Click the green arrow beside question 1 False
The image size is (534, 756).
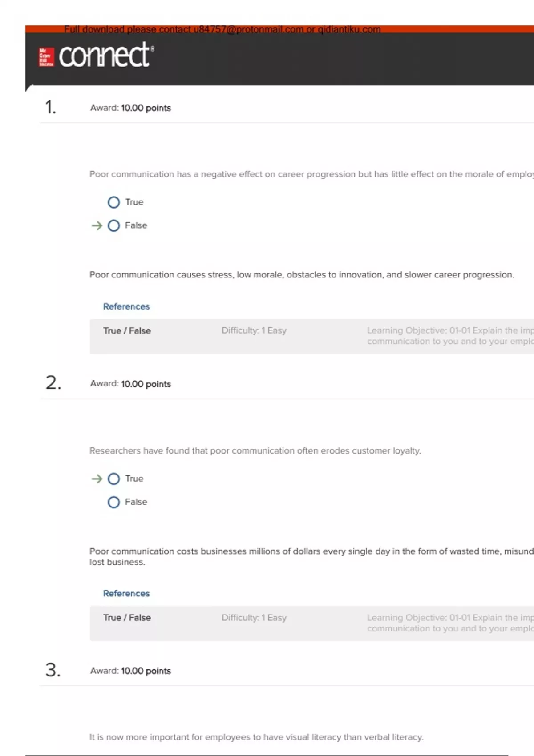(97, 226)
